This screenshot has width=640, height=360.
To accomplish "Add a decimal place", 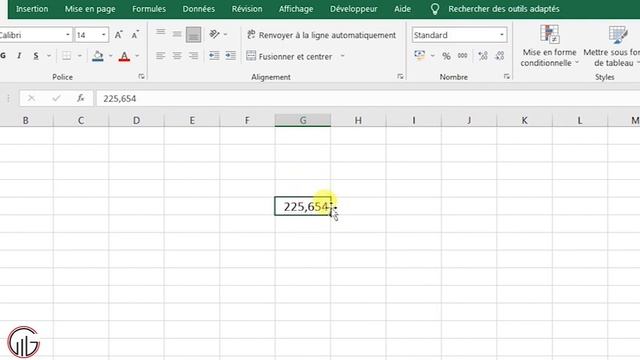I will [x=483, y=56].
